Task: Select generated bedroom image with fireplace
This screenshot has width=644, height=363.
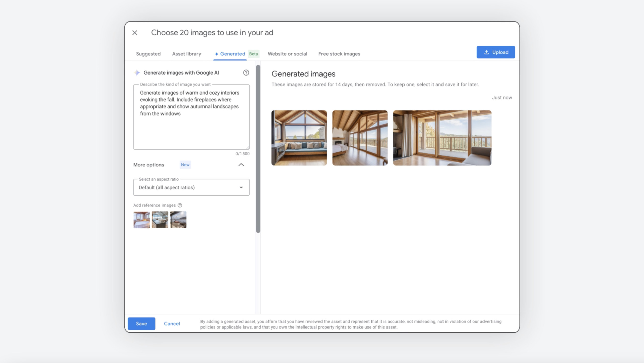Action: [360, 138]
